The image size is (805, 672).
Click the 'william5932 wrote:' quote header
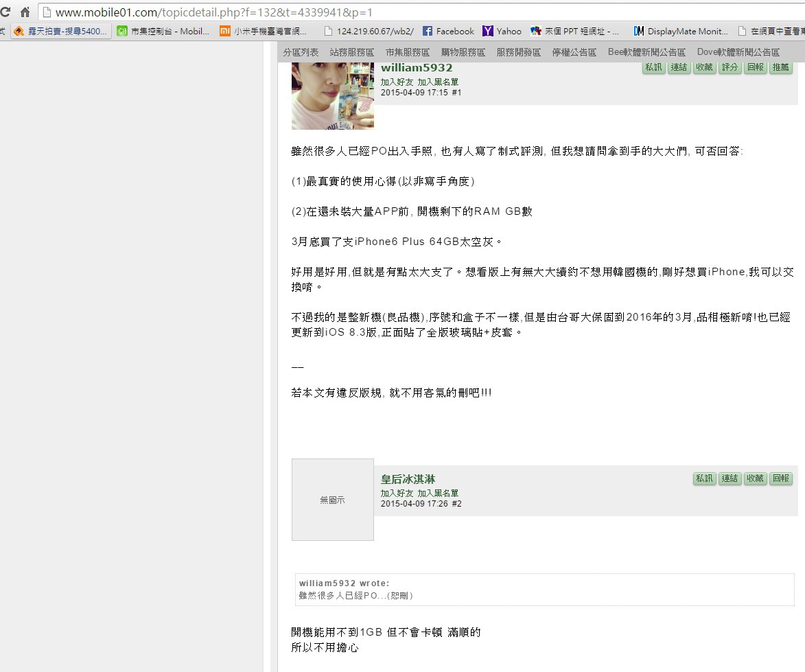coord(344,583)
